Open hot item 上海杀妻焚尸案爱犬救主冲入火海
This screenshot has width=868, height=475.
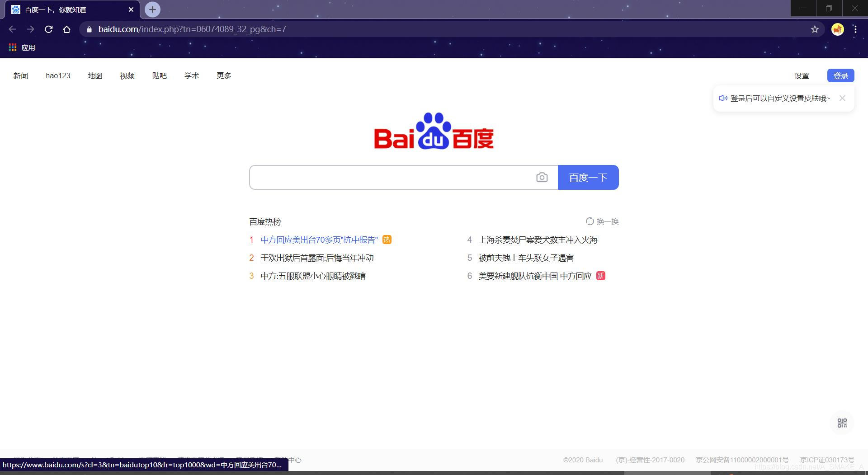(x=538, y=240)
